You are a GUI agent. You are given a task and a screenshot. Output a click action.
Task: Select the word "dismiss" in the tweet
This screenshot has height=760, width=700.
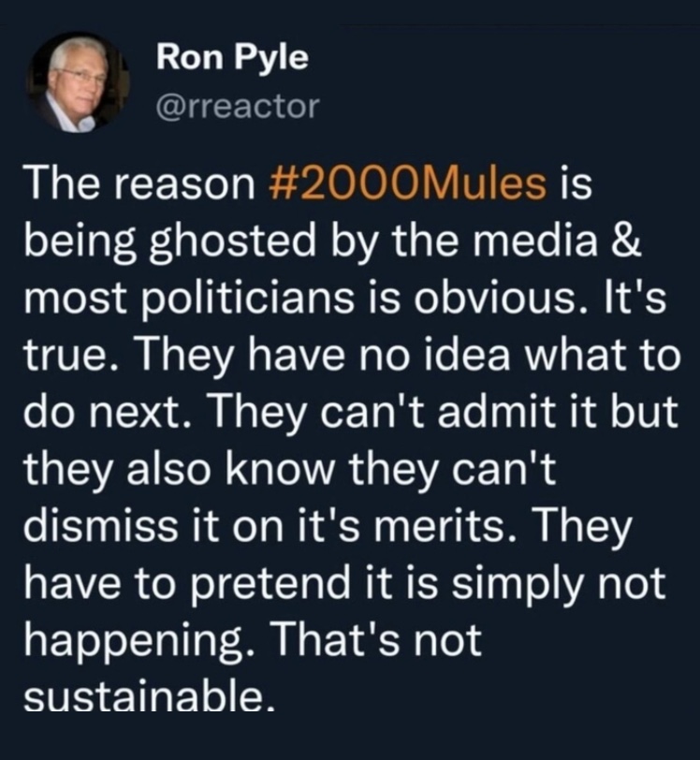tap(101, 526)
